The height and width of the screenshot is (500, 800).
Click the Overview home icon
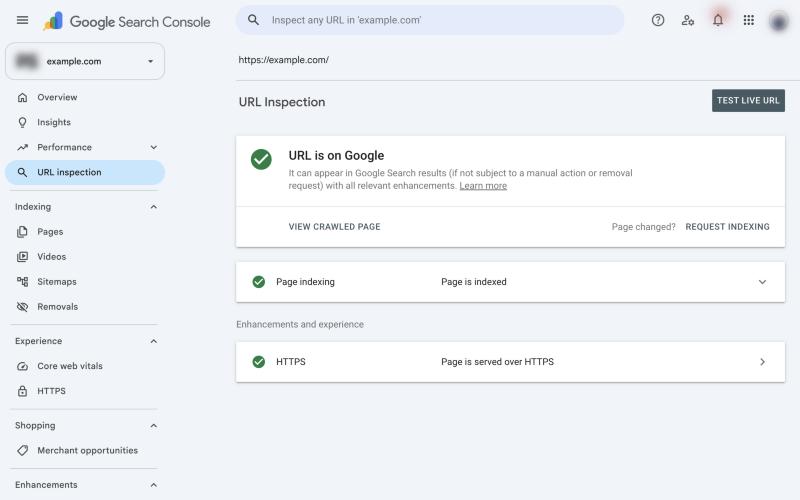(x=22, y=97)
